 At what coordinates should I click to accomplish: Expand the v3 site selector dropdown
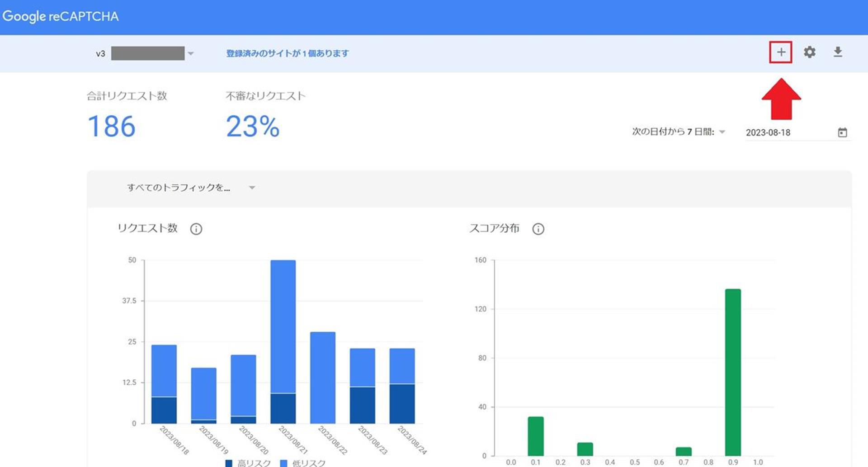(191, 54)
